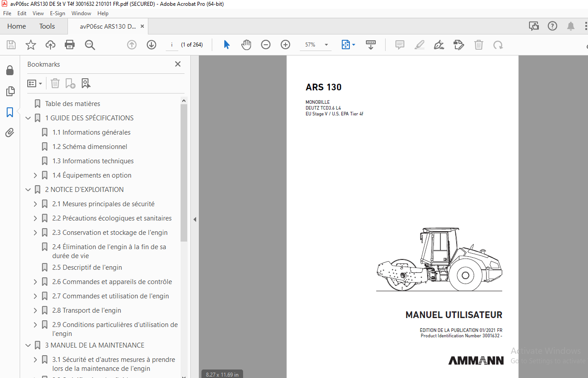Star this file as a favorite
Screen dimensions: 588x378
[31, 45]
